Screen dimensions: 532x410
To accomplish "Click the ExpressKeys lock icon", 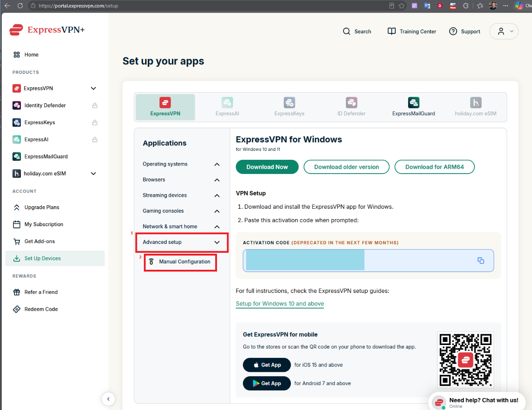I will (x=94, y=122).
